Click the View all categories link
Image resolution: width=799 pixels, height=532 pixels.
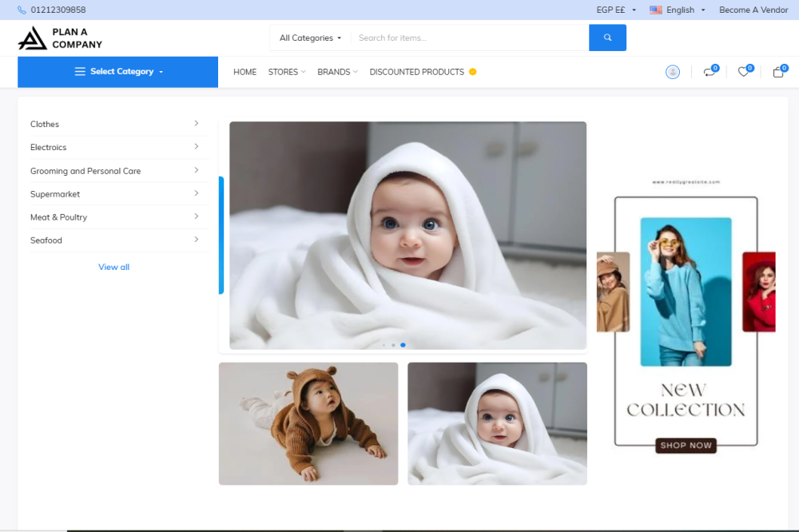pyautogui.click(x=113, y=267)
